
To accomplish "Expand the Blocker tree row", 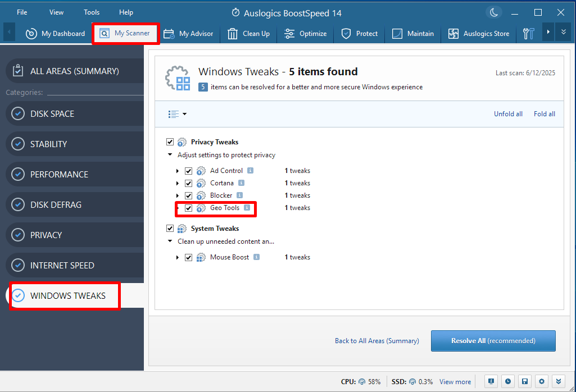I will [178, 195].
